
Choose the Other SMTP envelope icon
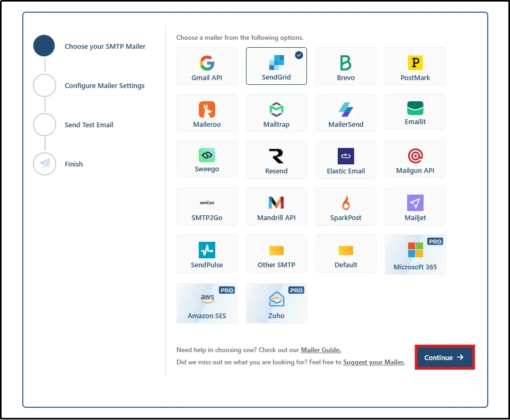point(276,250)
